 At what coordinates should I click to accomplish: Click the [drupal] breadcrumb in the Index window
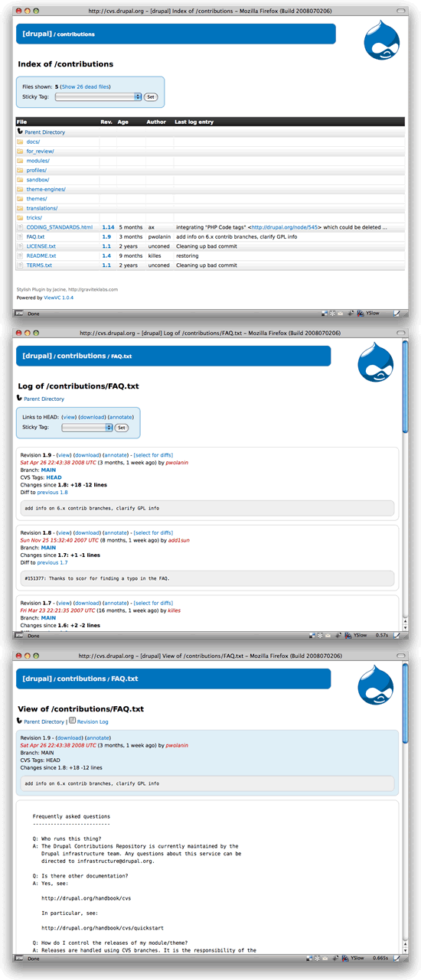[37, 34]
